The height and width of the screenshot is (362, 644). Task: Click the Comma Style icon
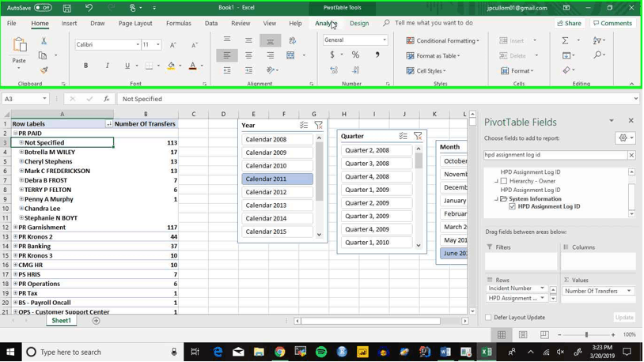[x=377, y=55]
